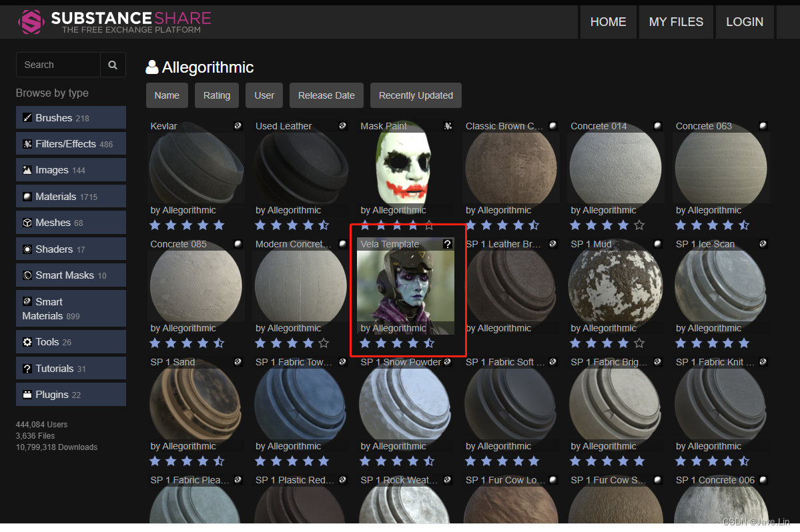The image size is (800, 532).
Task: Click the SP 1 Fabric Knit title
Action: click(715, 362)
